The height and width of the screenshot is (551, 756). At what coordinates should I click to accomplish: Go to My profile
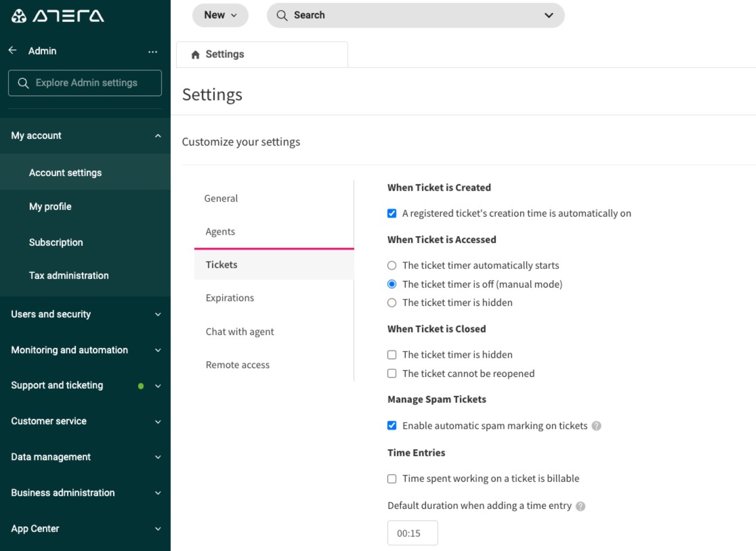tap(85, 207)
